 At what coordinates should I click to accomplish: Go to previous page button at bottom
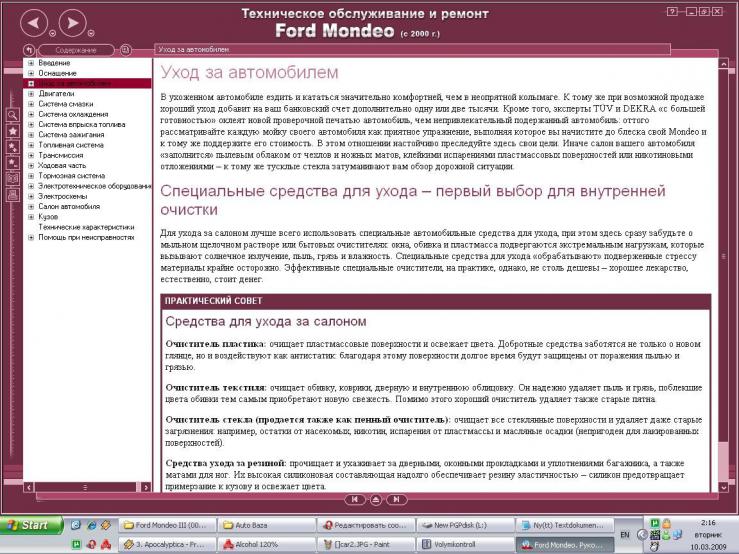(355, 499)
